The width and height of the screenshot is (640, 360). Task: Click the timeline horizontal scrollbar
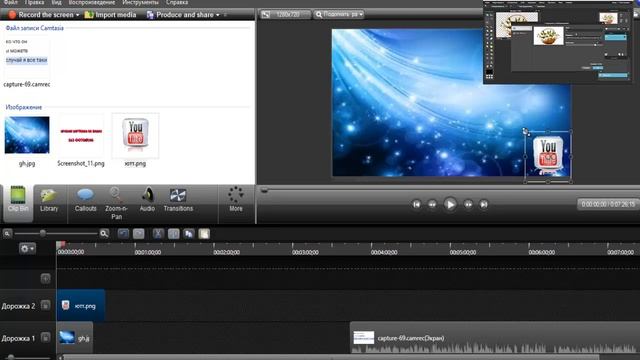coord(331,358)
